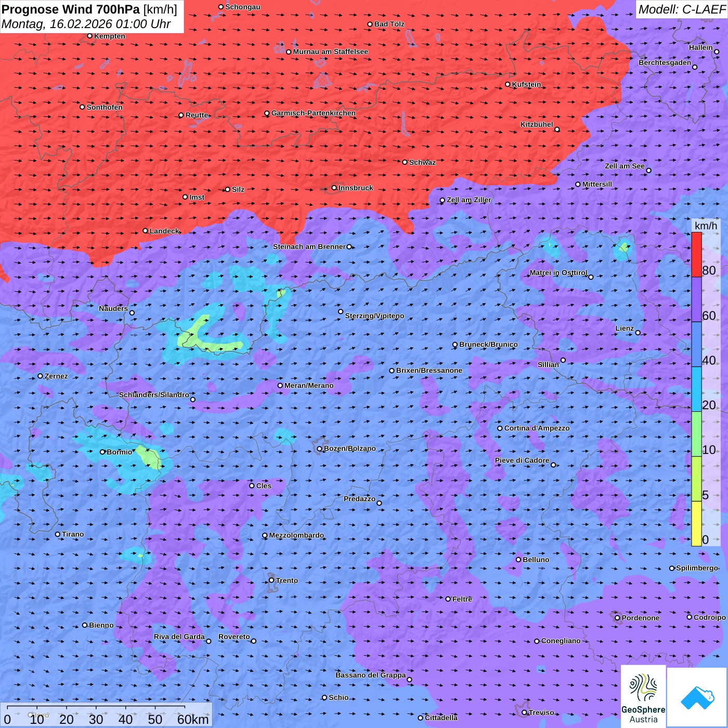Click the Kufstein city label
The width and height of the screenshot is (728, 728).
(x=526, y=84)
